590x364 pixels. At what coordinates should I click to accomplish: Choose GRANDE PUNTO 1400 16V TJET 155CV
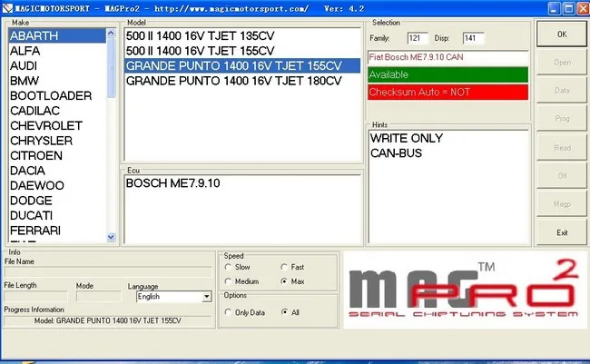pyautogui.click(x=242, y=66)
